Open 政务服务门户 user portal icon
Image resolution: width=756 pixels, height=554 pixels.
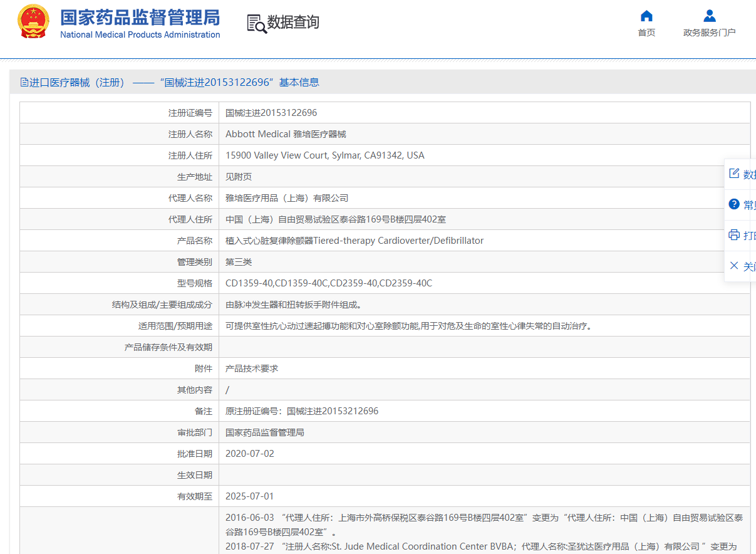(x=709, y=16)
